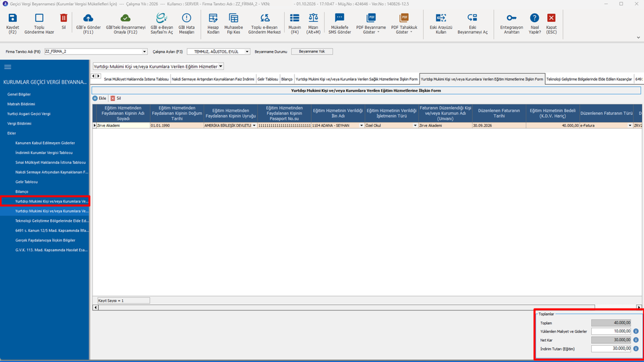
Task: Switch to the Bilanço tab
Action: pos(287,79)
